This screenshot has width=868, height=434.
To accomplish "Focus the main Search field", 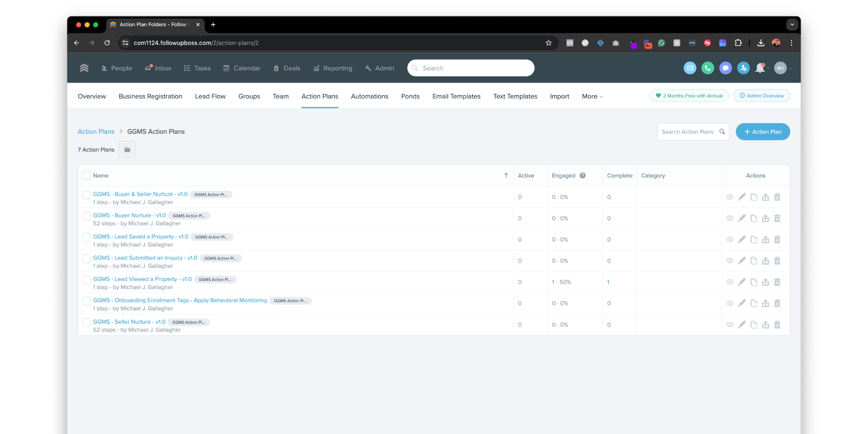I will (x=470, y=68).
